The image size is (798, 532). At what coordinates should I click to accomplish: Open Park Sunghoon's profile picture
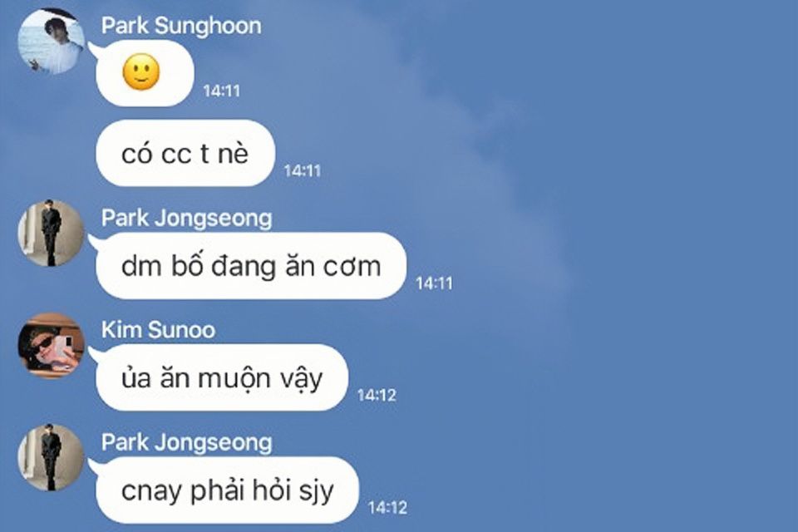(52, 41)
